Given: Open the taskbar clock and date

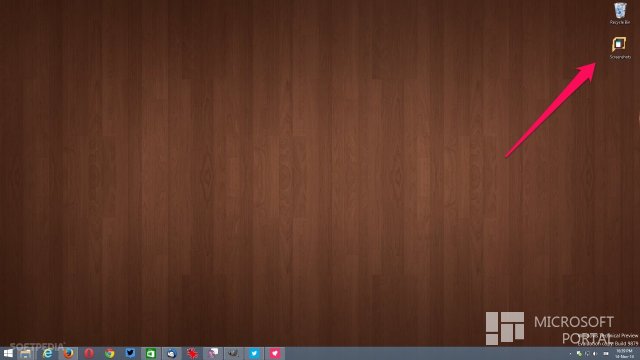Looking at the screenshot, I should coord(624,353).
